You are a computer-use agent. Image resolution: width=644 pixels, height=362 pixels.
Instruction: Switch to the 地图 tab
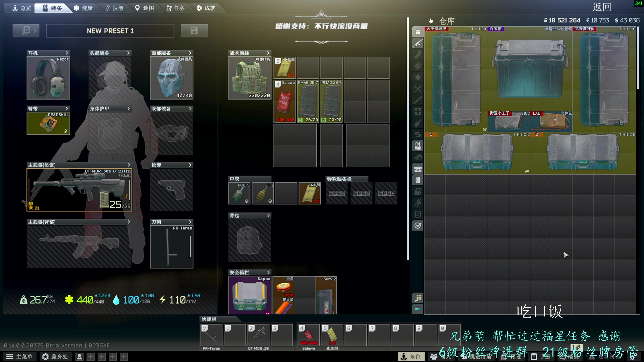tap(144, 8)
